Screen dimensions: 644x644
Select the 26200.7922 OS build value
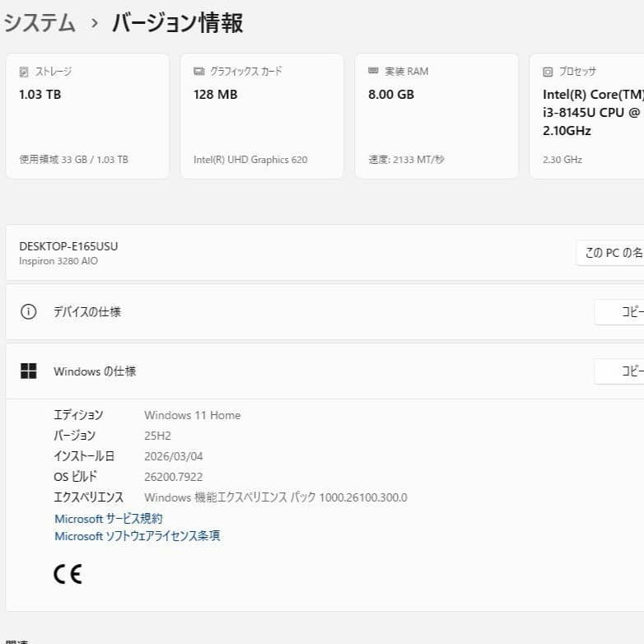pyautogui.click(x=174, y=477)
